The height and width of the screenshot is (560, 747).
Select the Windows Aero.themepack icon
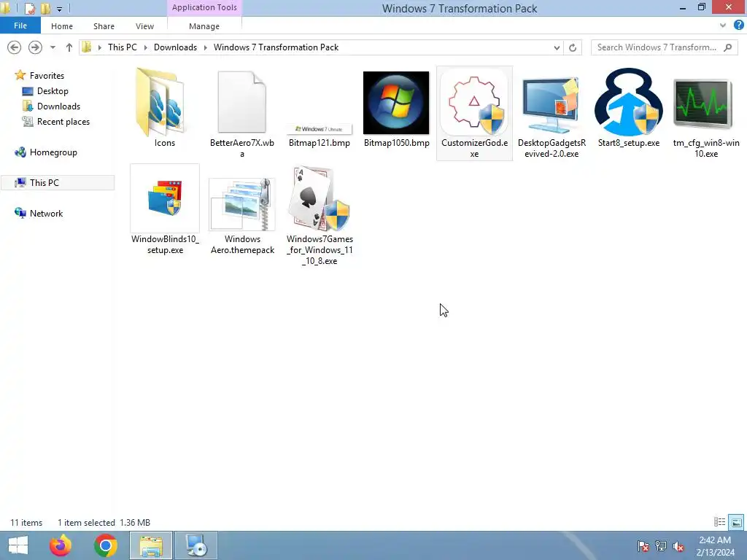[x=242, y=204]
